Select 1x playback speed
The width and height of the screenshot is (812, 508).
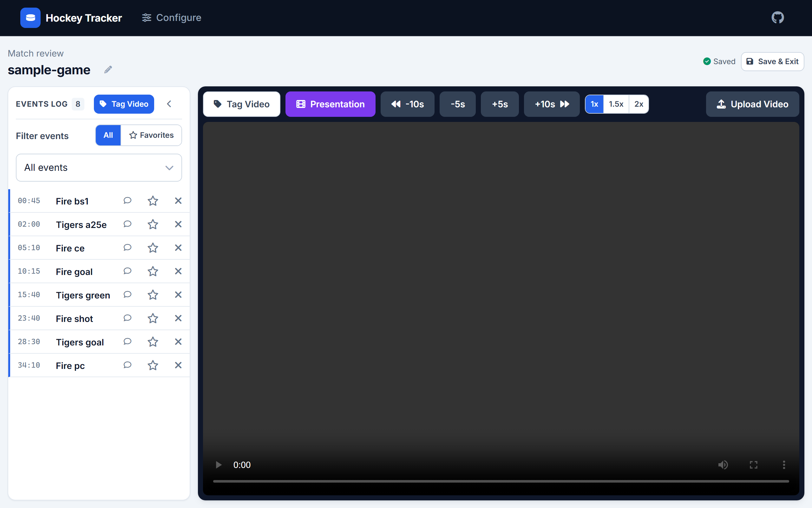(594, 104)
